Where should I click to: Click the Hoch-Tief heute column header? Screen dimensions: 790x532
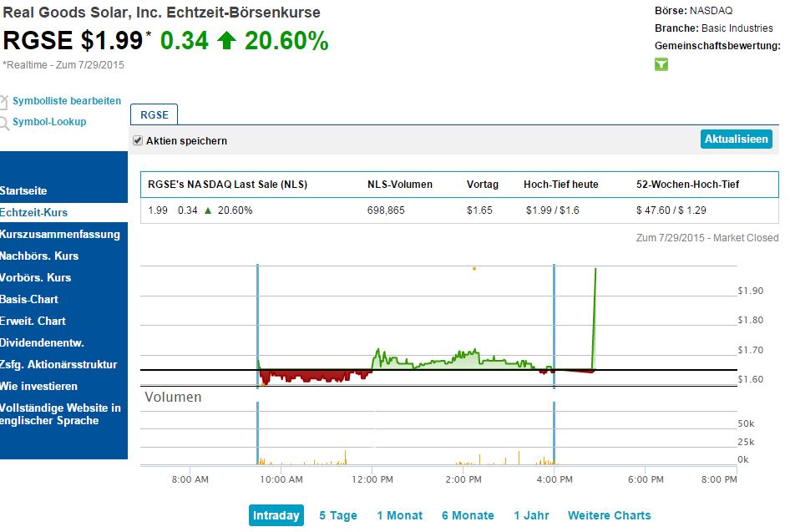click(x=560, y=185)
